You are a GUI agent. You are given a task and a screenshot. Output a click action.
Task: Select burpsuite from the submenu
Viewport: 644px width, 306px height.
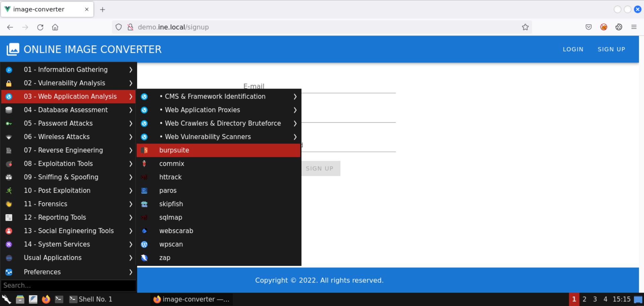219,150
